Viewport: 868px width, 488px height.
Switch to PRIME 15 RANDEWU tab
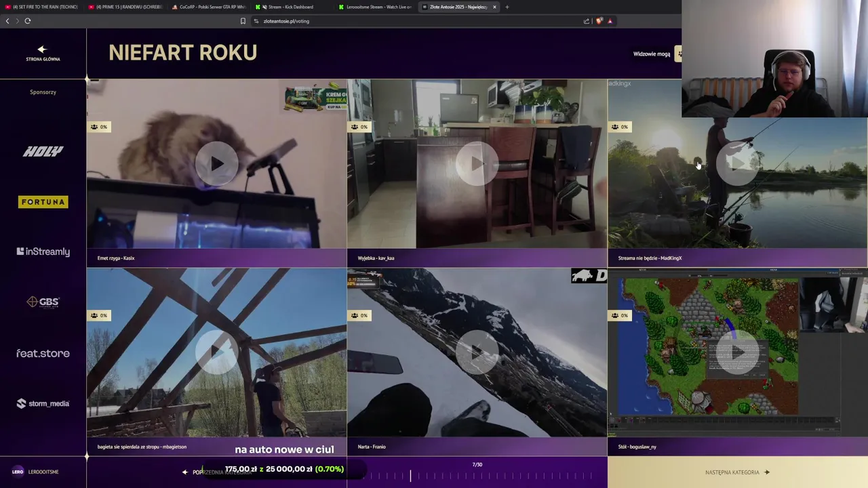125,7
